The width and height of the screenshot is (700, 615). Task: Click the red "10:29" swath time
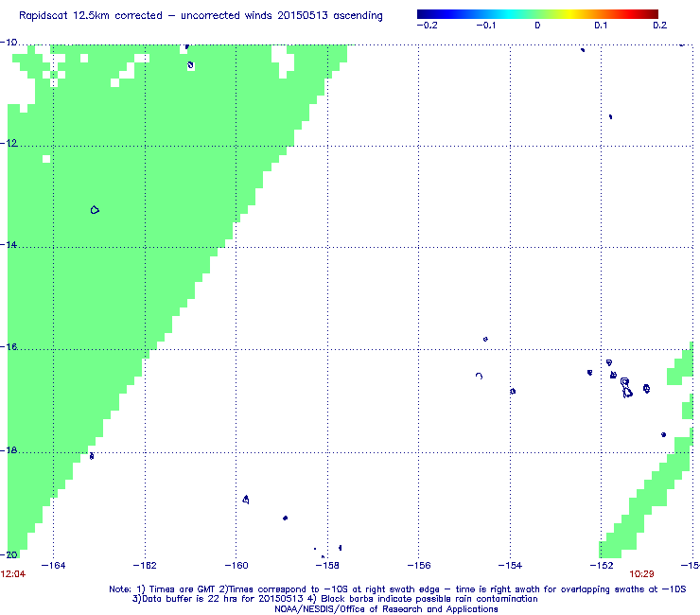pos(641,574)
